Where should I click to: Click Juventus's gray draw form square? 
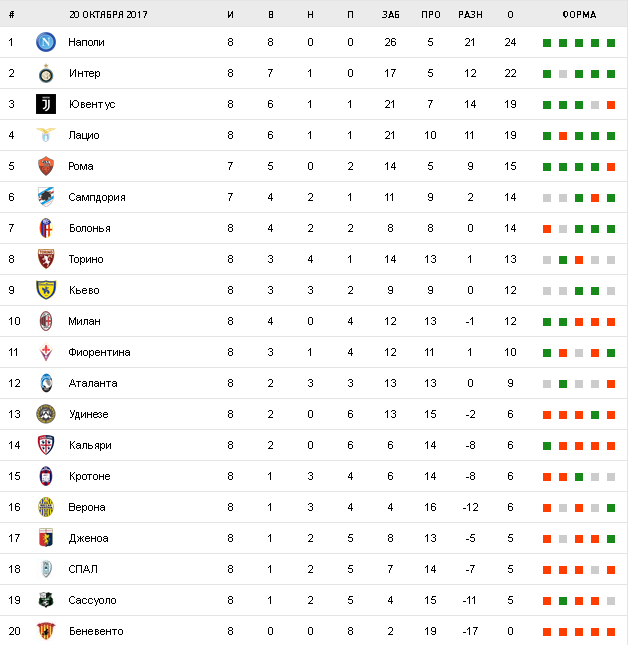coord(595,105)
